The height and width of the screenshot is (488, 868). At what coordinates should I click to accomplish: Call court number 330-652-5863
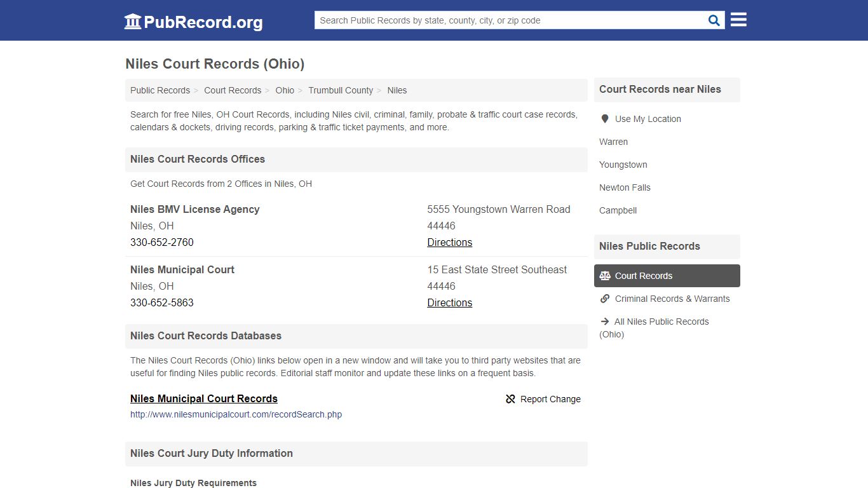tap(162, 302)
